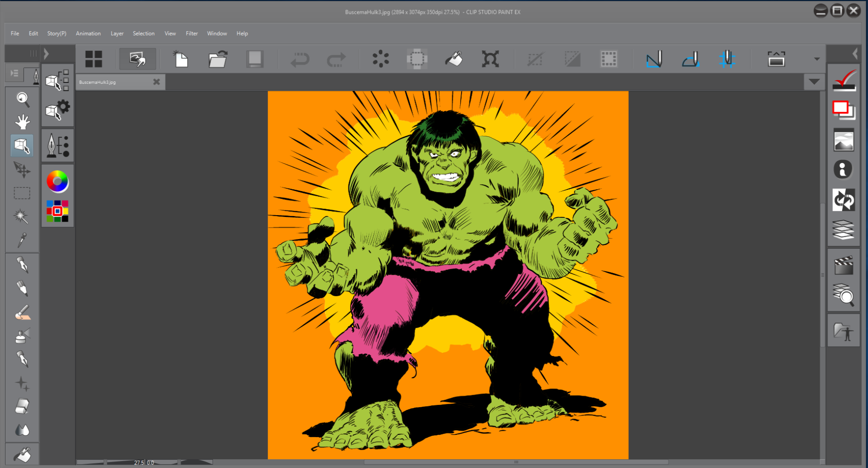Toggle Snap to ruler
Viewport: 868px width, 468px height.
click(654, 59)
